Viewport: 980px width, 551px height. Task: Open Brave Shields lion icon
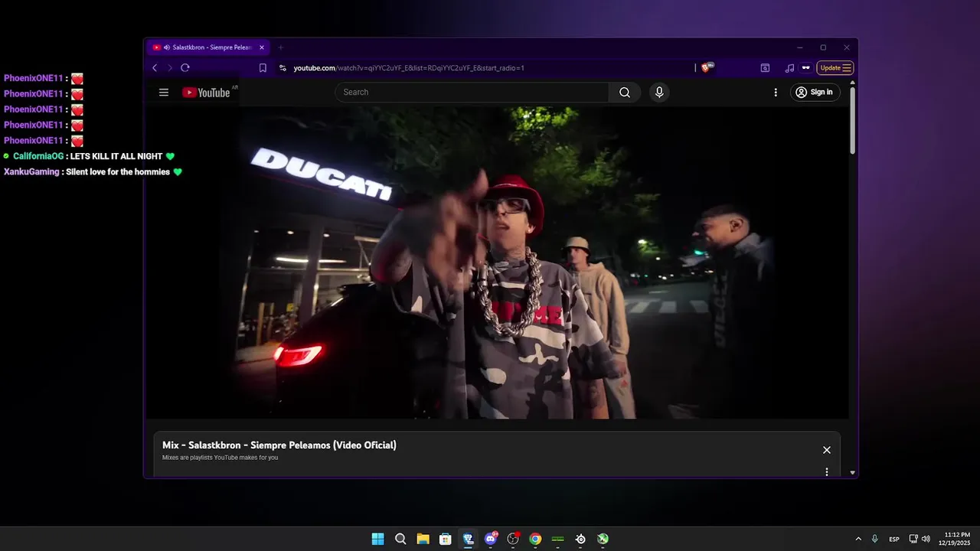(x=706, y=68)
